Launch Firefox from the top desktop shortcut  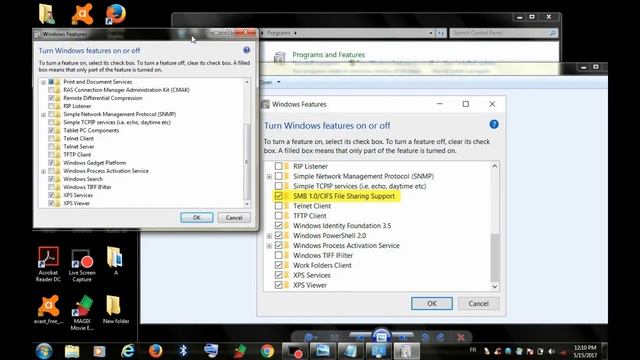pyautogui.click(x=116, y=14)
